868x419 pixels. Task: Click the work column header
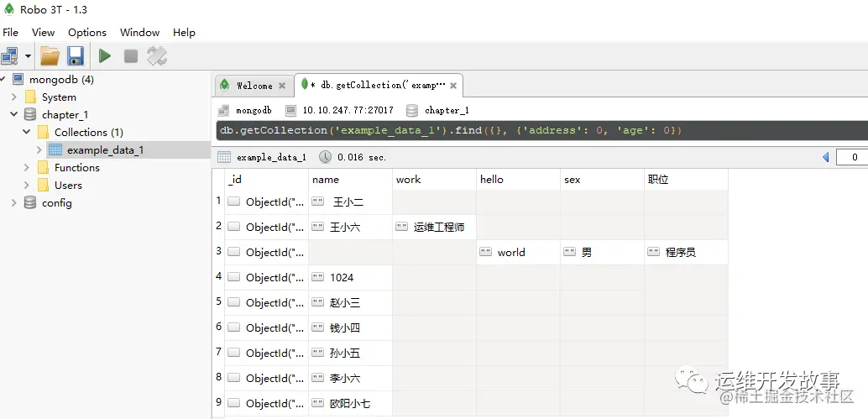(435, 180)
